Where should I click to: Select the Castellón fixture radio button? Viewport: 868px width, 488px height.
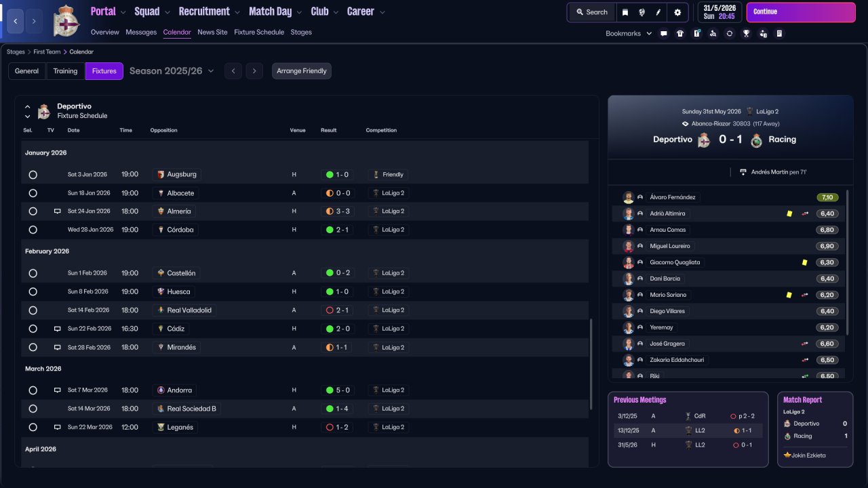[x=33, y=273]
